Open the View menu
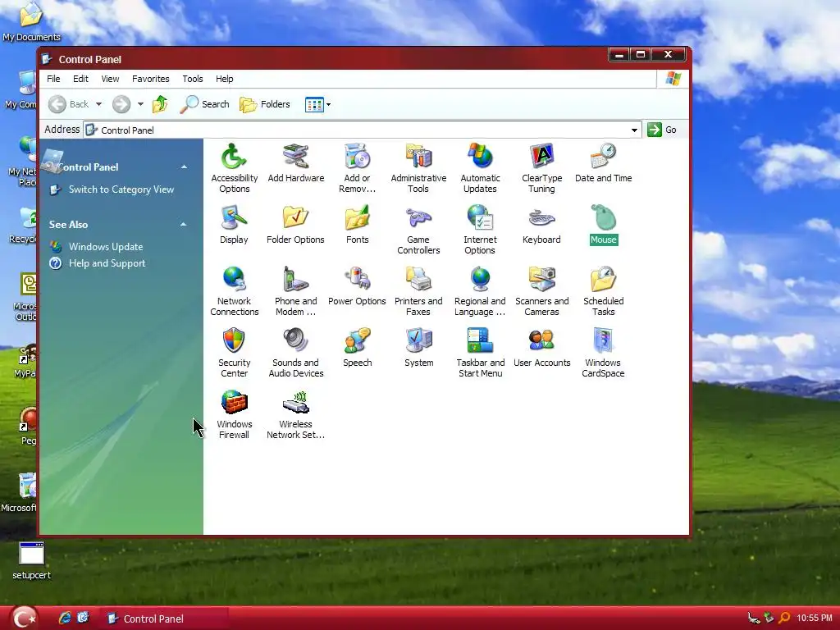Image resolution: width=840 pixels, height=630 pixels. [x=111, y=79]
